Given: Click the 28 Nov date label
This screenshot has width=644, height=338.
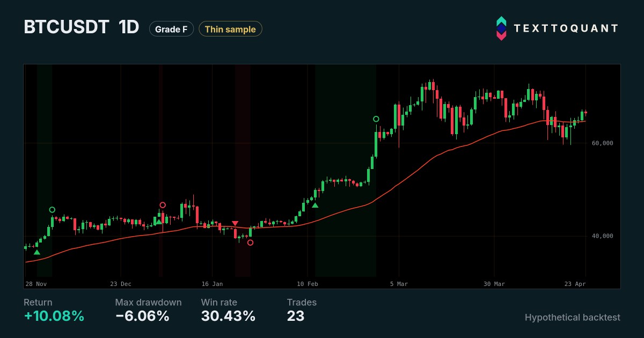Looking at the screenshot, I should coord(36,283).
